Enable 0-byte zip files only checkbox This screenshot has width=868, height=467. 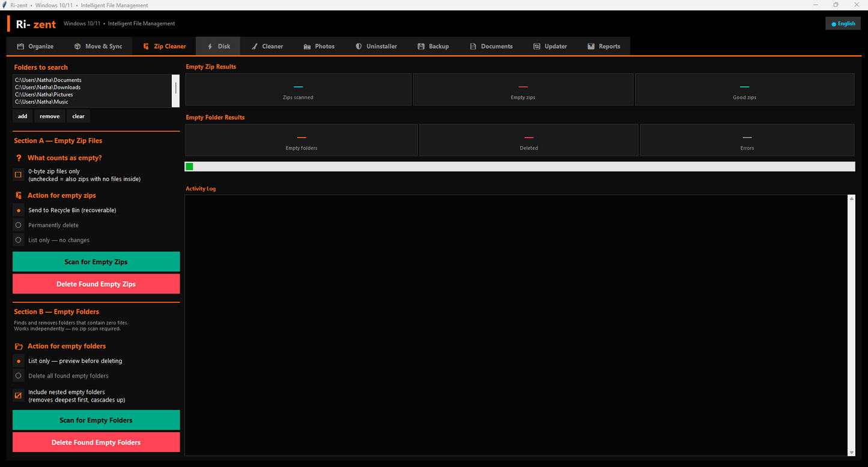pyautogui.click(x=18, y=175)
